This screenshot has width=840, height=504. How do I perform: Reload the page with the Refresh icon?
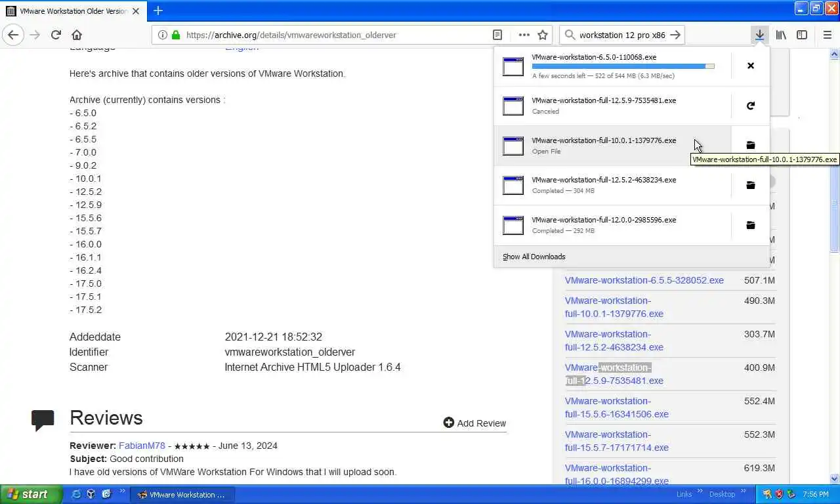pos(56,35)
